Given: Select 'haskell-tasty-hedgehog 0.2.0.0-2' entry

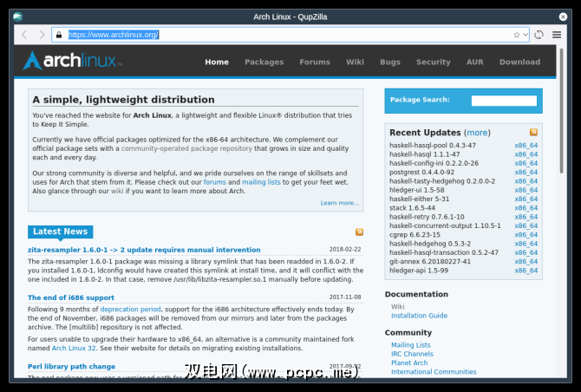Looking at the screenshot, I should (442, 181).
